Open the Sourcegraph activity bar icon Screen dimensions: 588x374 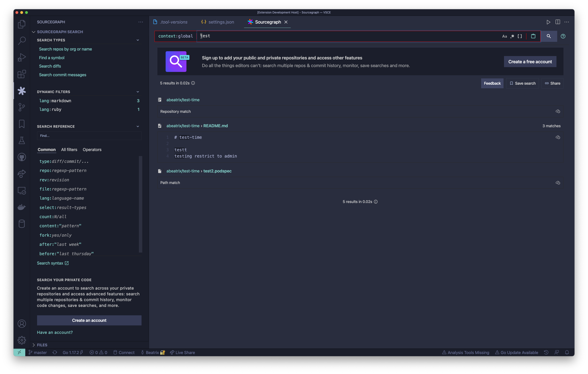(21, 91)
